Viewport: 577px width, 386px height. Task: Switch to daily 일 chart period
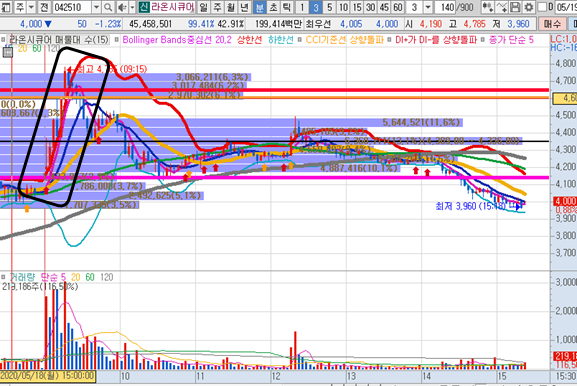(x=203, y=7)
